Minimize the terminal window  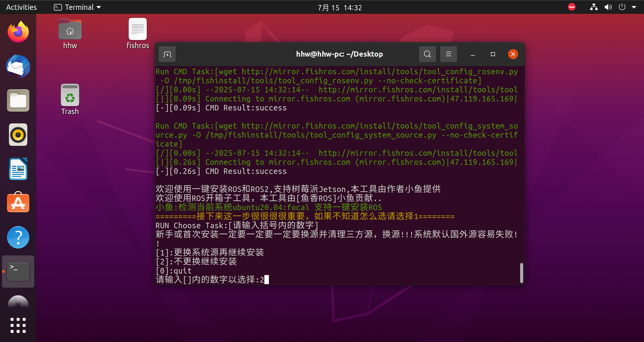pyautogui.click(x=473, y=54)
